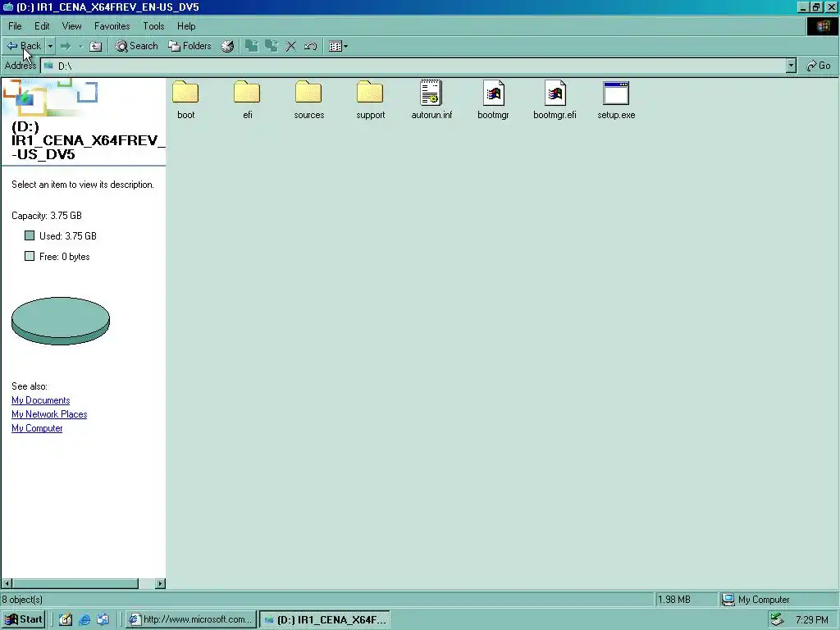Open the My Computer link
This screenshot has width=840, height=630.
click(37, 428)
